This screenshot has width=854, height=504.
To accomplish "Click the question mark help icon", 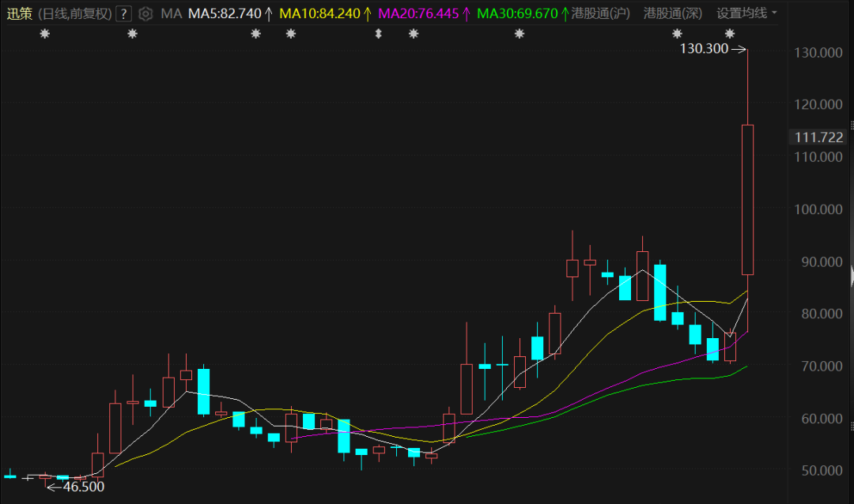I will 123,13.
